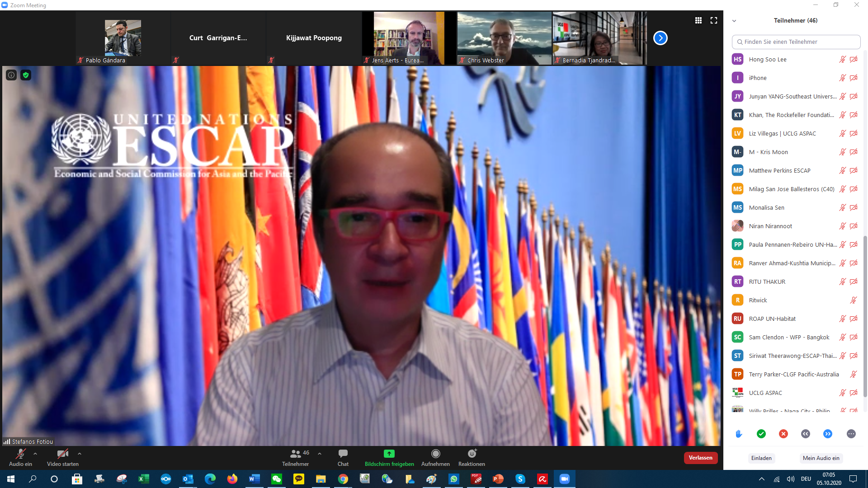
Task: Open Outlook from taskbar
Action: (188, 479)
